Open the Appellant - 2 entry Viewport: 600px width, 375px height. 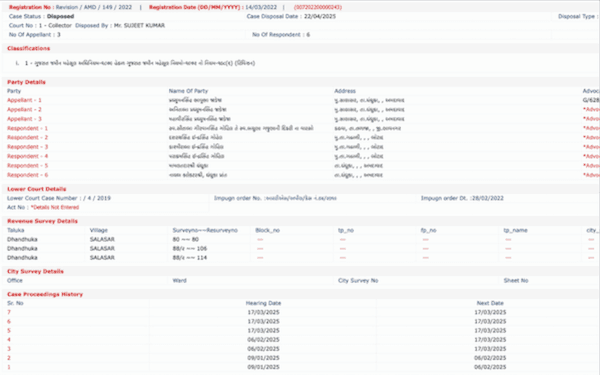pos(24,109)
